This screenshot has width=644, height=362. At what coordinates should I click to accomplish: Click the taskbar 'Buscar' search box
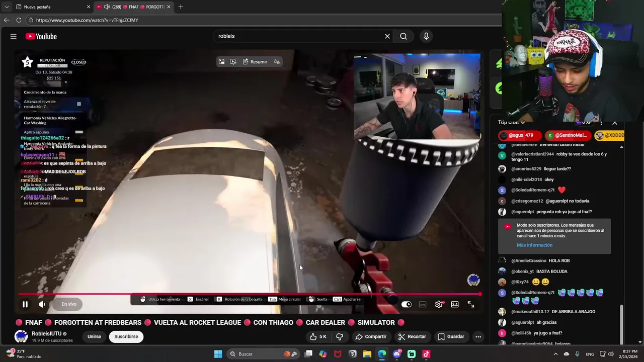(263, 354)
